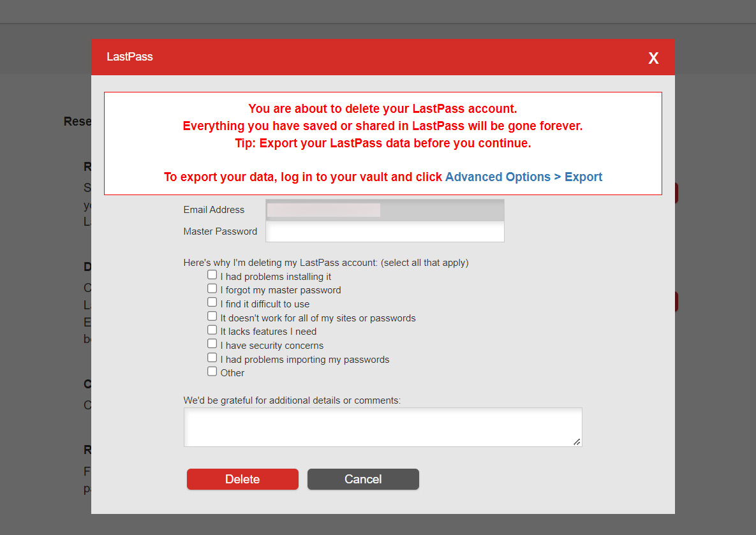Close the LastPass dialog with the X
Image resolution: width=756 pixels, height=535 pixels.
click(653, 58)
